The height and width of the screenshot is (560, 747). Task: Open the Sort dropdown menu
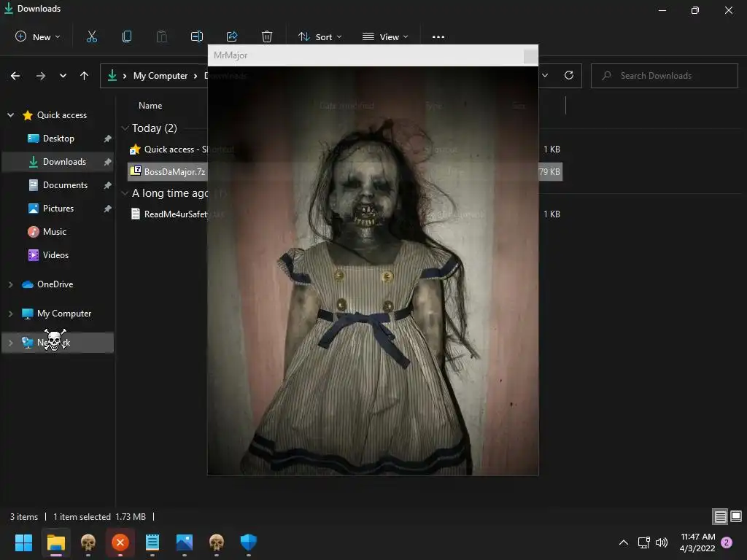[x=320, y=36]
